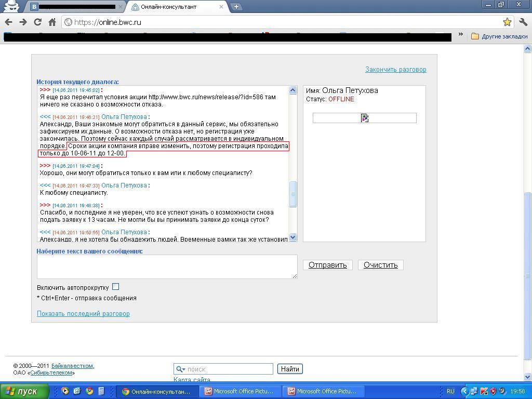532x399 pixels.
Task: Open the Windows пуск start menu
Action: (x=24, y=391)
